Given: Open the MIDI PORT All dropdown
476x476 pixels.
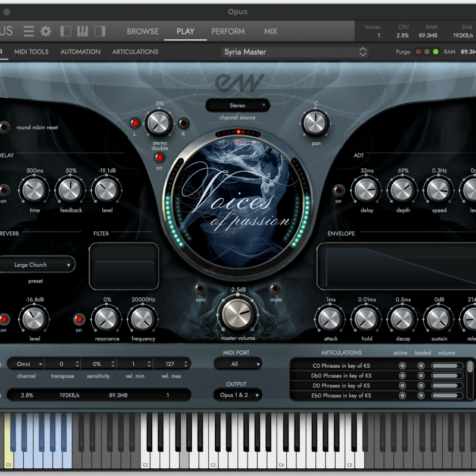Looking at the screenshot, I should (237, 364).
